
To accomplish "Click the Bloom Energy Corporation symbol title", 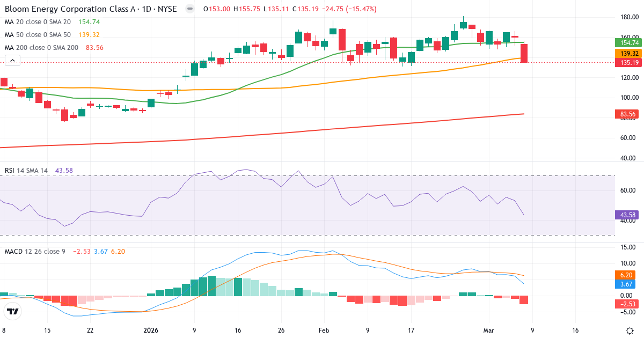I will 70,9.
